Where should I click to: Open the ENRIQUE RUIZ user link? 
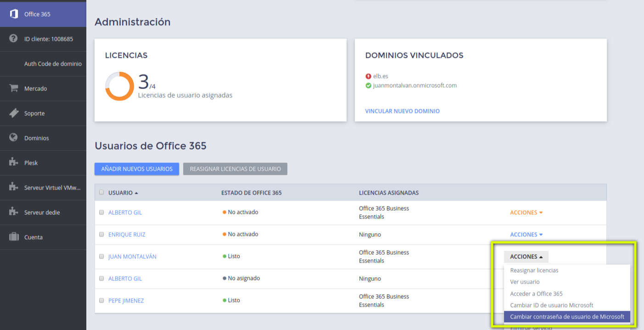pyautogui.click(x=127, y=235)
